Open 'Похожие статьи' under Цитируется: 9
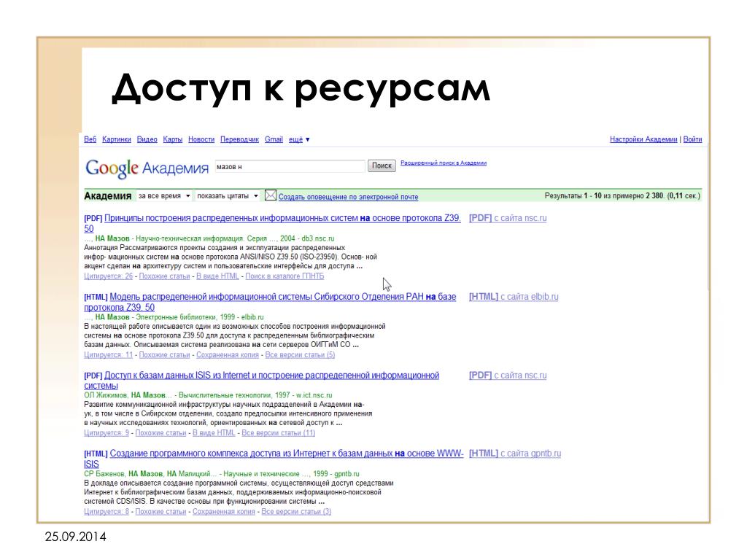The width and height of the screenshot is (747, 560). coord(160,433)
